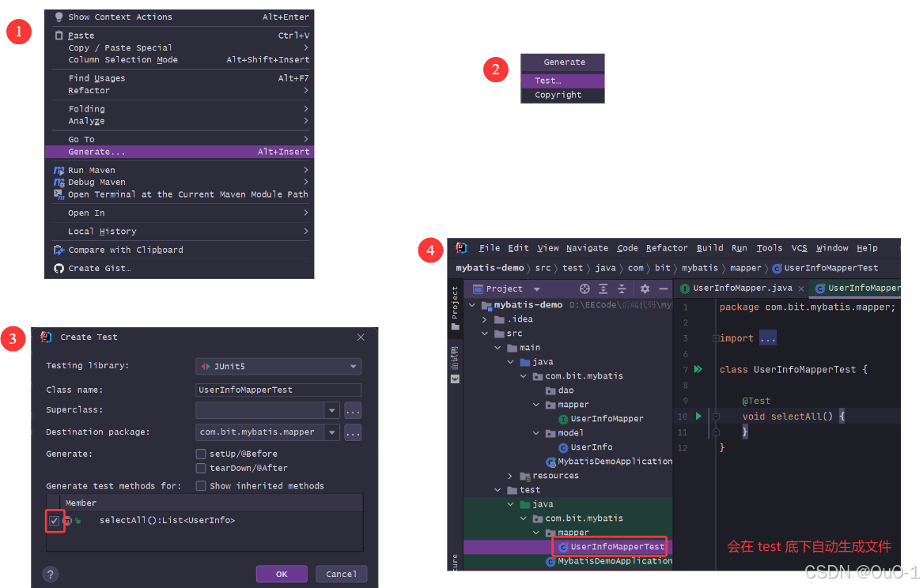
Task: Click the method icon beside selectAll member
Action: 67,520
